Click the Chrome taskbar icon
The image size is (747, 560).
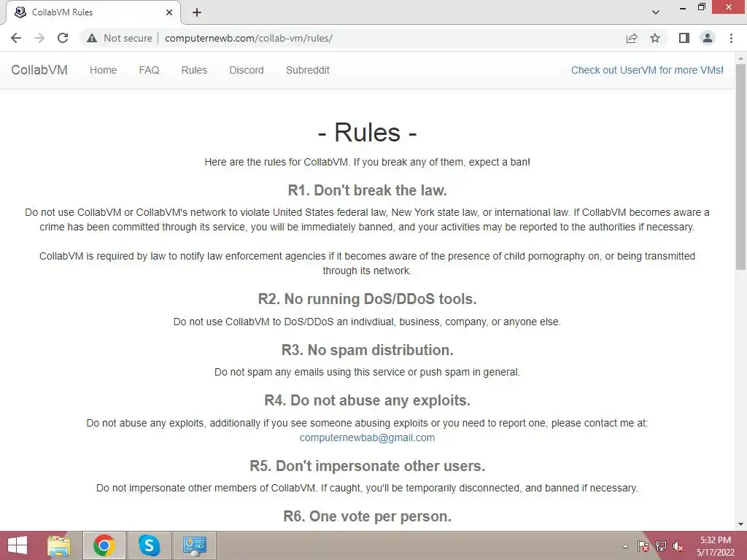(x=104, y=545)
